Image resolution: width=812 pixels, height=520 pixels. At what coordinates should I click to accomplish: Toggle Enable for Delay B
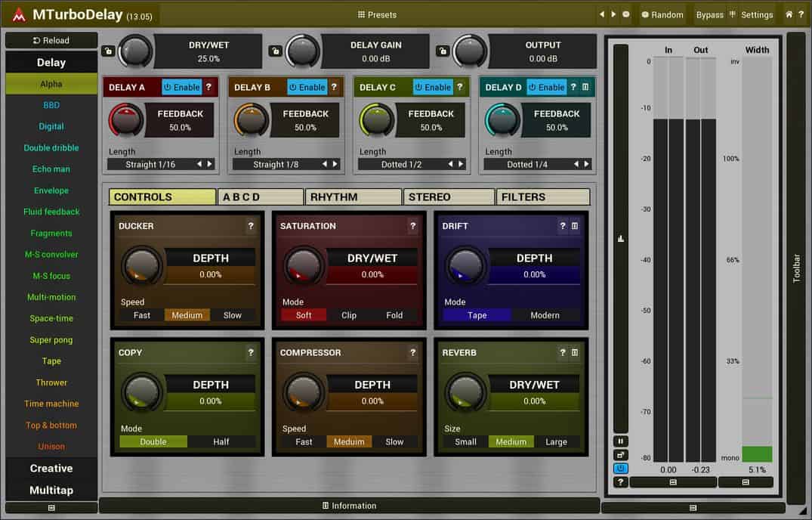click(307, 88)
